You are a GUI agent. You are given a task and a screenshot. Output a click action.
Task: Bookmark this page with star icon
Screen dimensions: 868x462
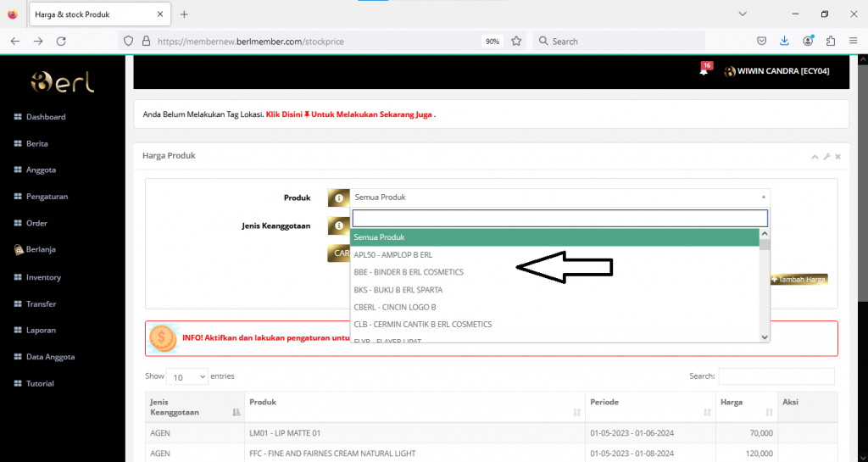[x=515, y=41]
